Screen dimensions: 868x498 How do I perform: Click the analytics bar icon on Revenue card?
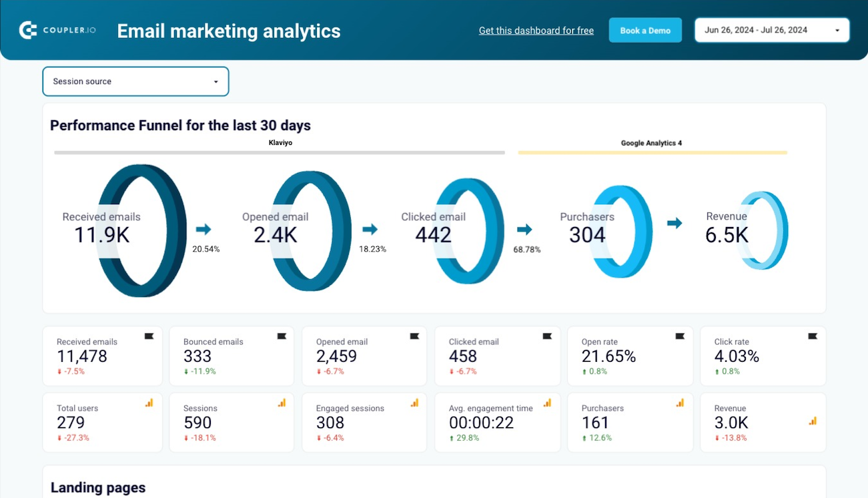[x=813, y=421]
